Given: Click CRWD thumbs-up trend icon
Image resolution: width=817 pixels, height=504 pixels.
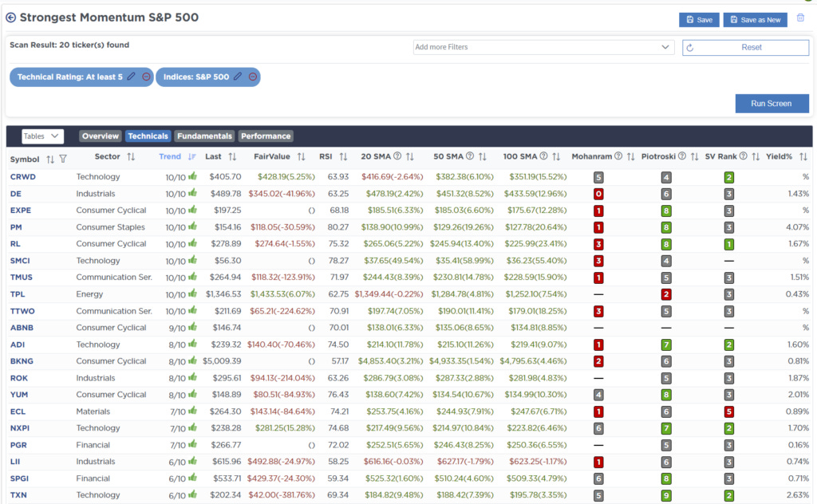Looking at the screenshot, I should [193, 176].
